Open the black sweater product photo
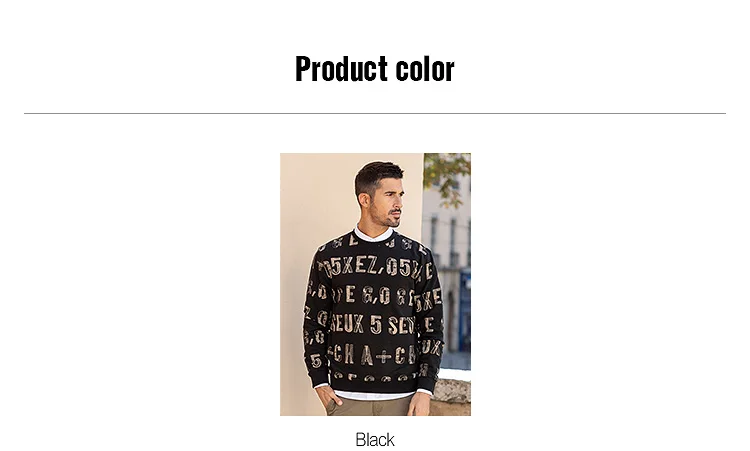This screenshot has height=451, width=750. point(375,284)
